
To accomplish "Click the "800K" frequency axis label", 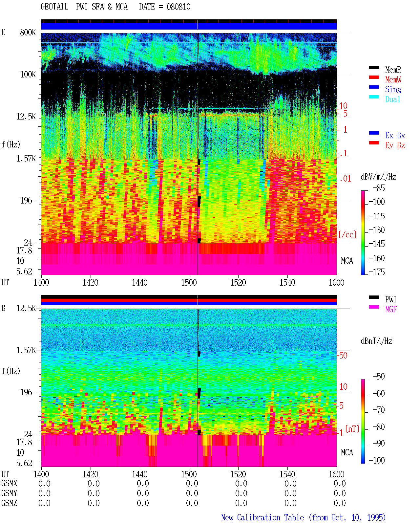I will pos(28,33).
